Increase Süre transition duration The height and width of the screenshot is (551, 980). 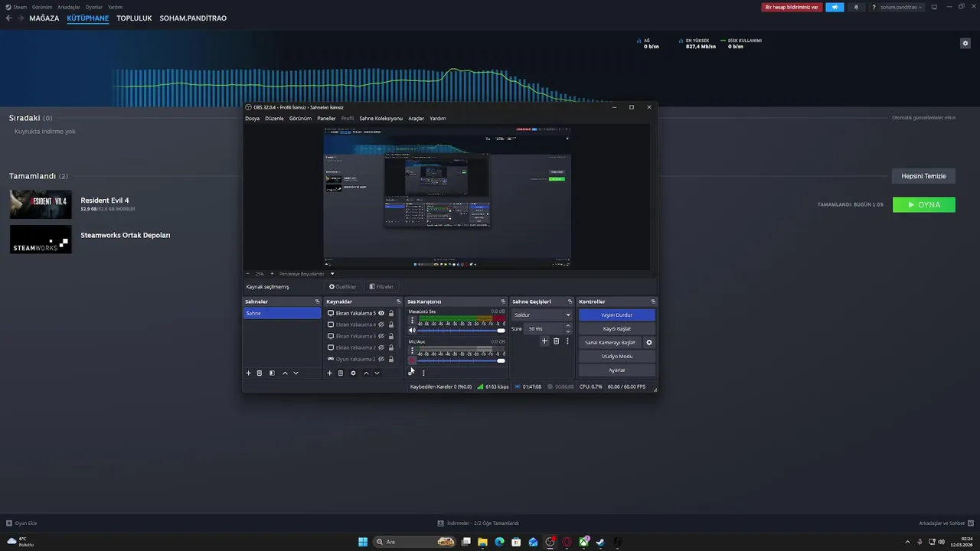567,326
